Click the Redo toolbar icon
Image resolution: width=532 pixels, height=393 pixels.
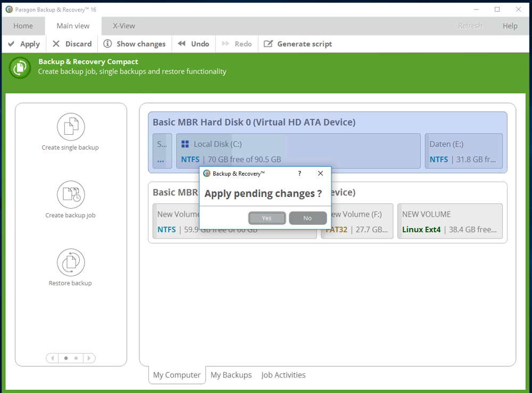pos(225,44)
